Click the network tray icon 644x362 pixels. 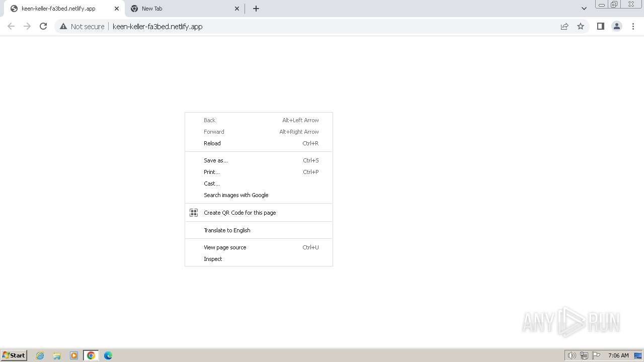coord(584,355)
